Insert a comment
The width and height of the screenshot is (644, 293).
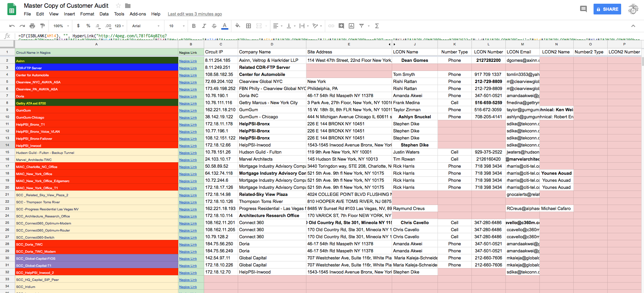click(341, 26)
